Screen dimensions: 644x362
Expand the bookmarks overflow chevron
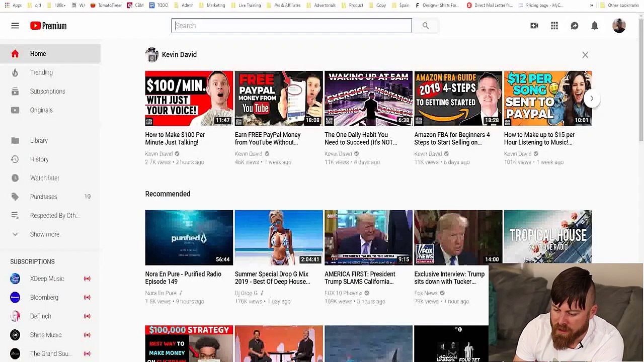click(x=592, y=5)
